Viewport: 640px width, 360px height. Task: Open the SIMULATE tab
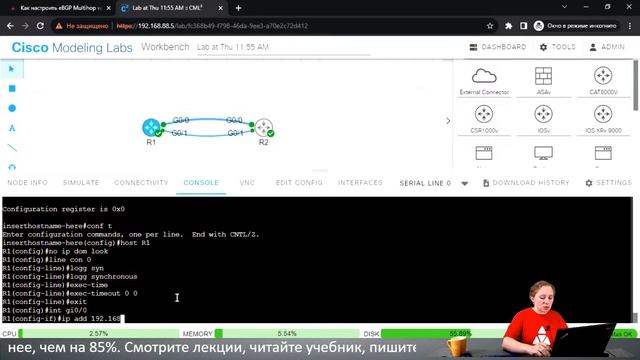click(x=81, y=183)
